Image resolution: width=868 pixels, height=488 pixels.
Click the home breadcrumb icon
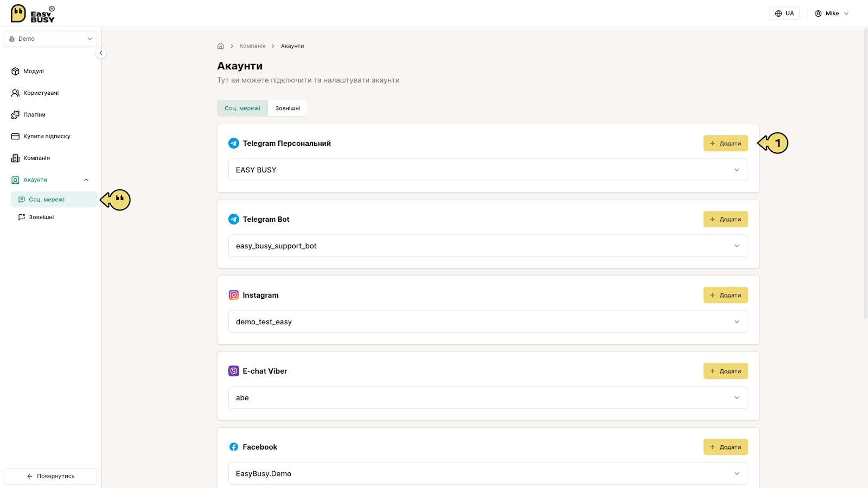coord(221,46)
